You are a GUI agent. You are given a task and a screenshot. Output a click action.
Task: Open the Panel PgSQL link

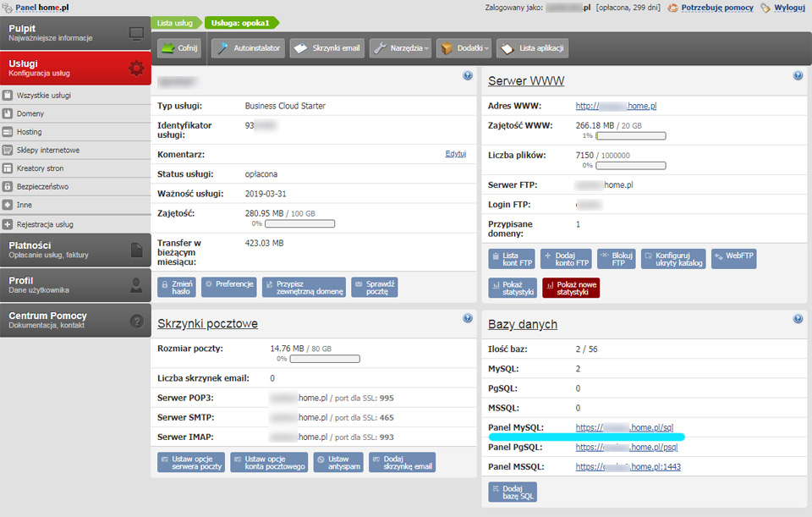[627, 447]
